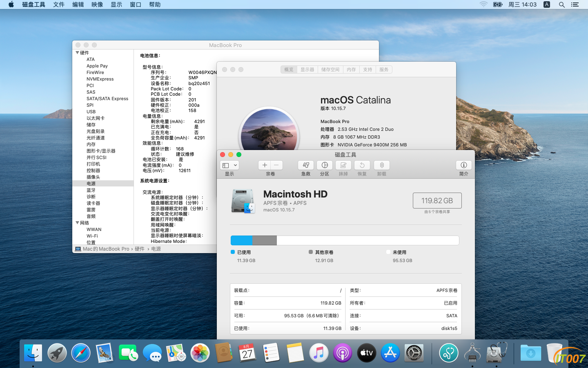Open the sidebar view (显示) dropdown

pos(229,165)
